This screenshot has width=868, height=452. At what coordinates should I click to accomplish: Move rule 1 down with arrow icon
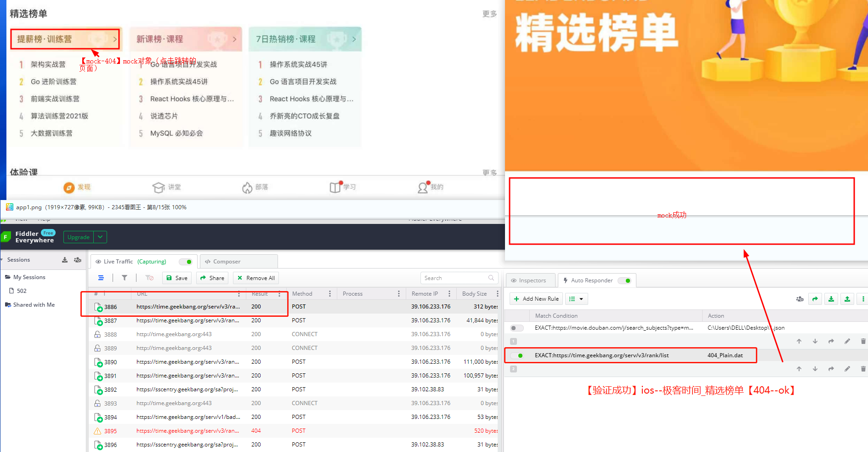pos(815,341)
